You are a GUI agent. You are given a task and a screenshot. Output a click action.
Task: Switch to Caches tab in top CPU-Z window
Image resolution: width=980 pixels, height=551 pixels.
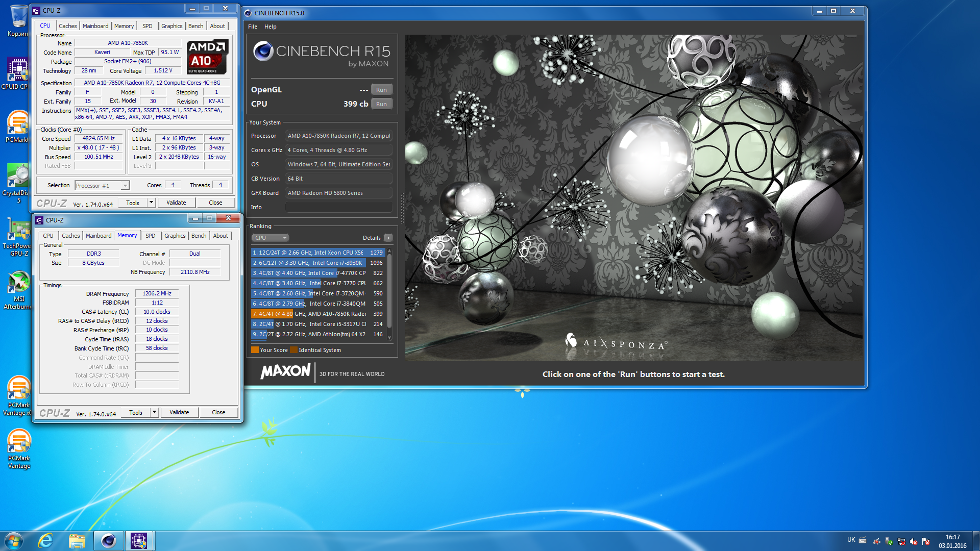click(x=67, y=26)
